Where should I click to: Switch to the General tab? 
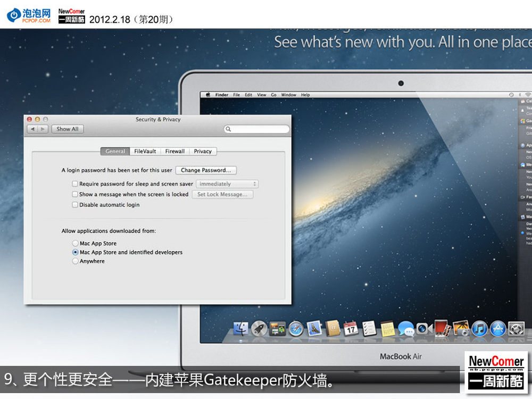(x=115, y=151)
